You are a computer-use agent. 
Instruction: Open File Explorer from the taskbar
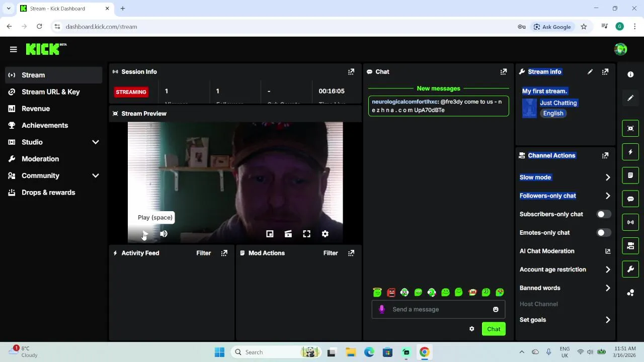point(350,352)
